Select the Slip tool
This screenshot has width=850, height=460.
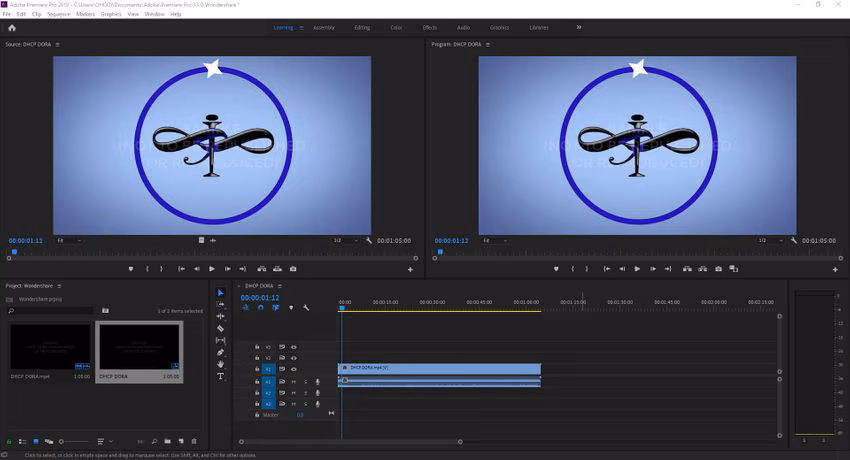click(221, 340)
